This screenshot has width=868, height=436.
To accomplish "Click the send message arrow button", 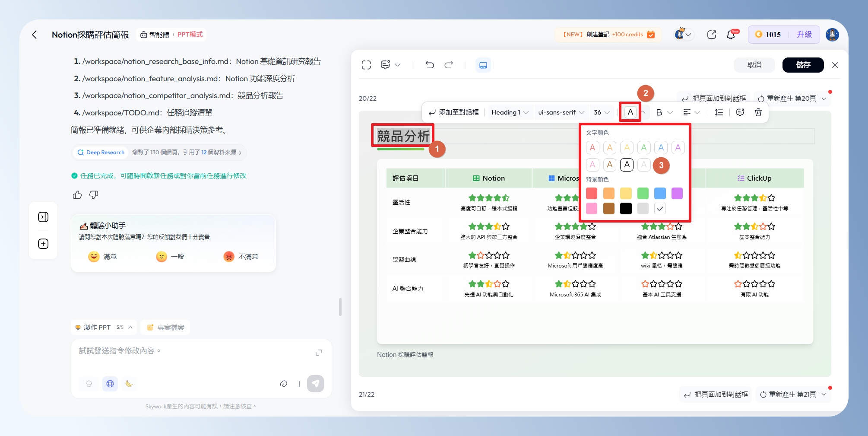I will click(x=315, y=383).
